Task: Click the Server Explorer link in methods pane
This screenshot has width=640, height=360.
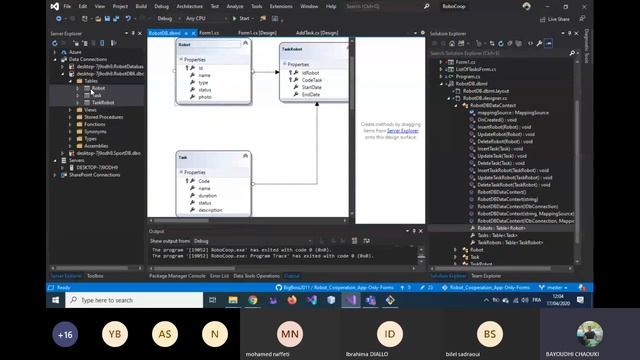Action: pos(402,131)
